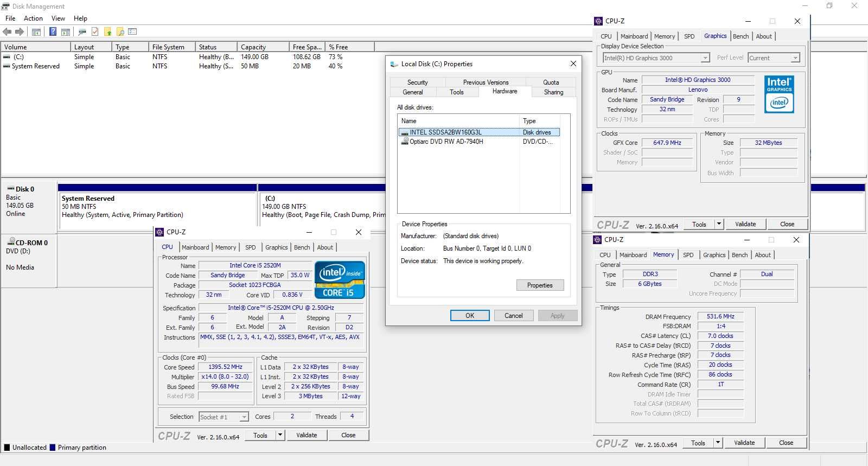The image size is (868, 466).
Task: Click the Intel Core i5 logo badge
Action: (340, 280)
